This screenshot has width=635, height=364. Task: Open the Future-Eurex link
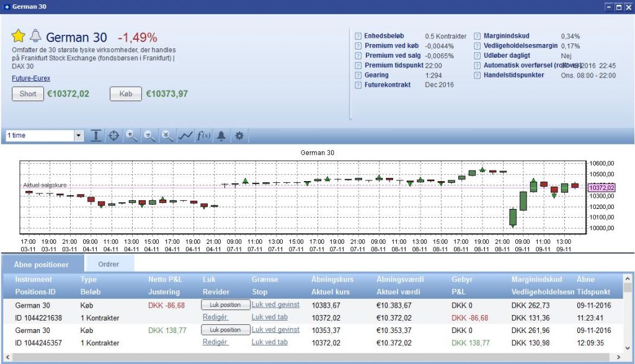click(31, 78)
